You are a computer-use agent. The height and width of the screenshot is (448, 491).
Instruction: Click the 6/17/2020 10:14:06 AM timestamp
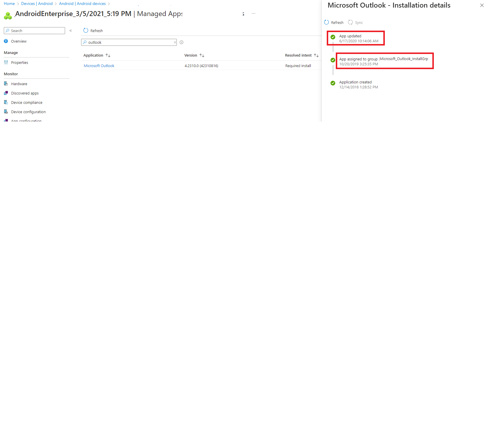point(359,41)
